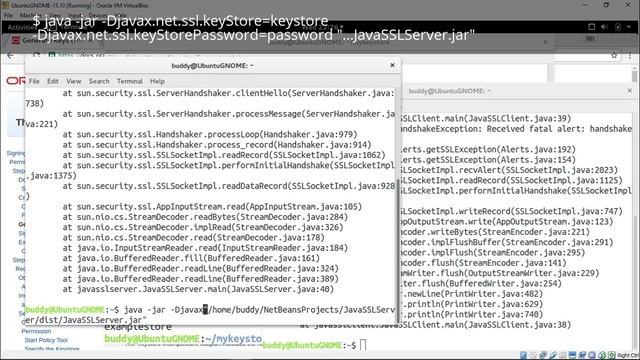
Task: Open VirtualBox Machine menu
Action: point(31,15)
